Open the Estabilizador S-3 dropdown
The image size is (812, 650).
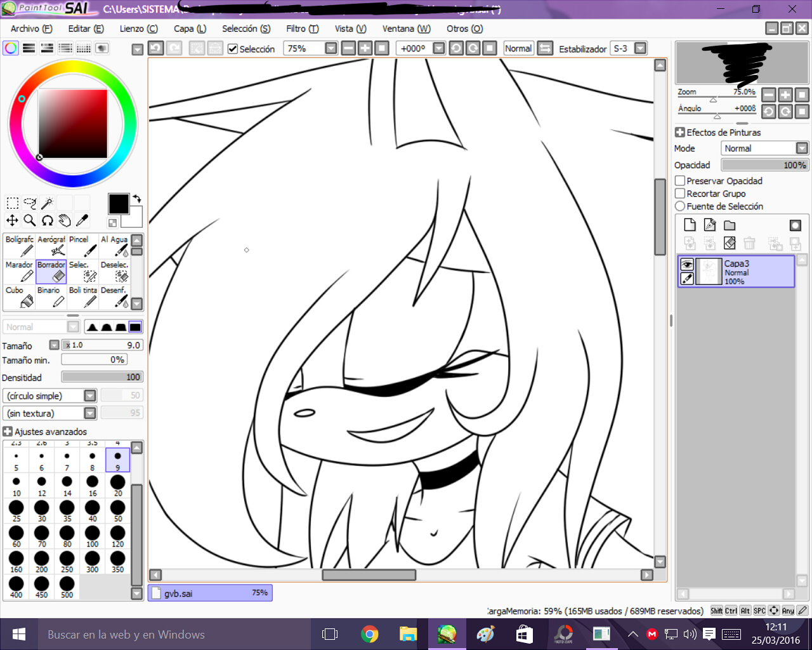pyautogui.click(x=641, y=48)
